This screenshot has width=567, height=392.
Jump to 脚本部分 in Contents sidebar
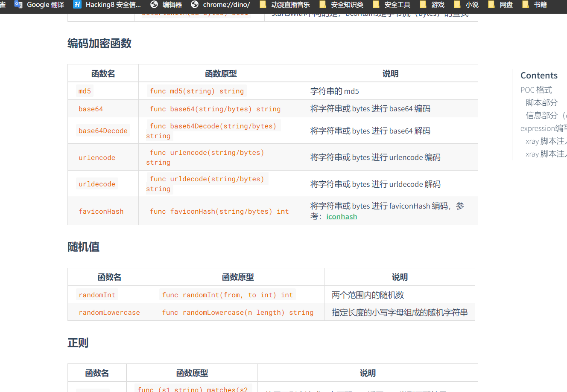[x=541, y=103]
